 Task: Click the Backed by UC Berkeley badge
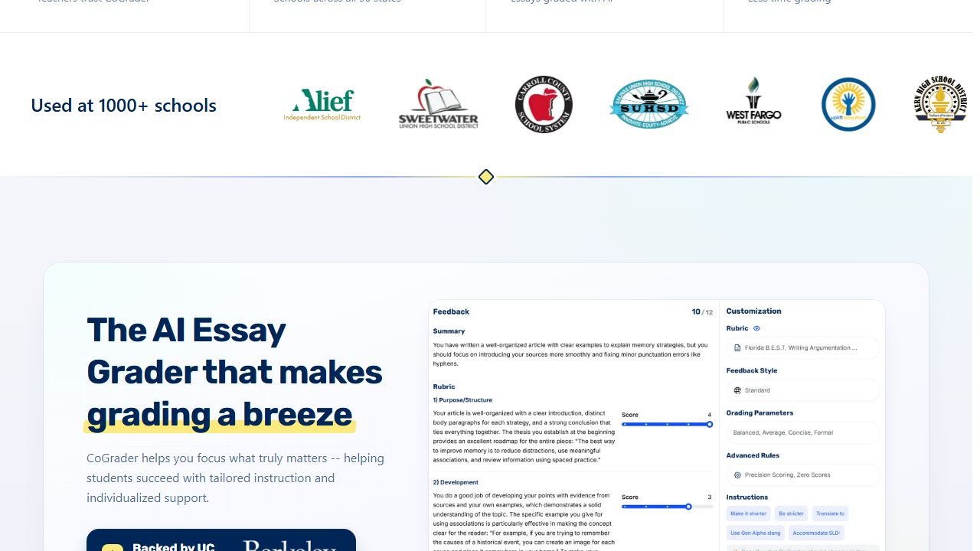[221, 540]
